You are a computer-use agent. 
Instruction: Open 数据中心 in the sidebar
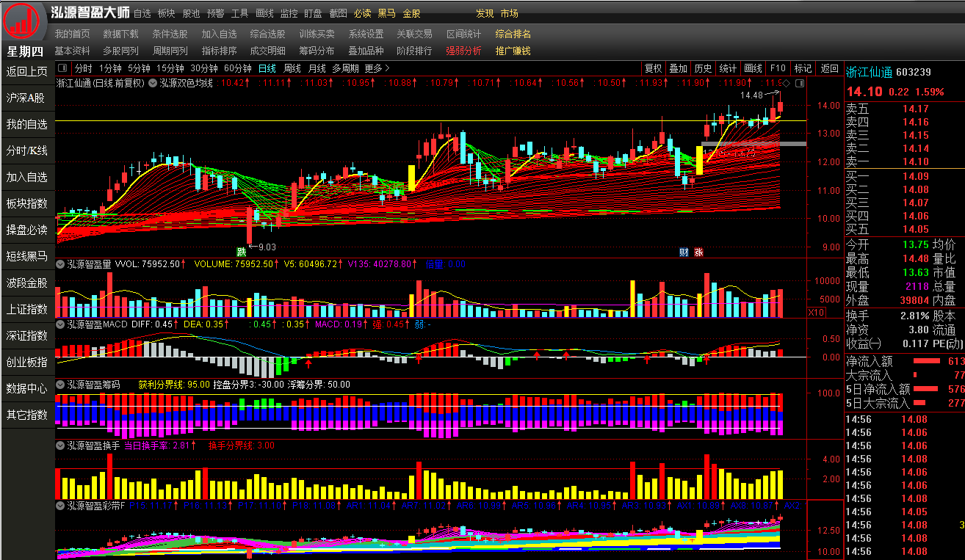27,388
